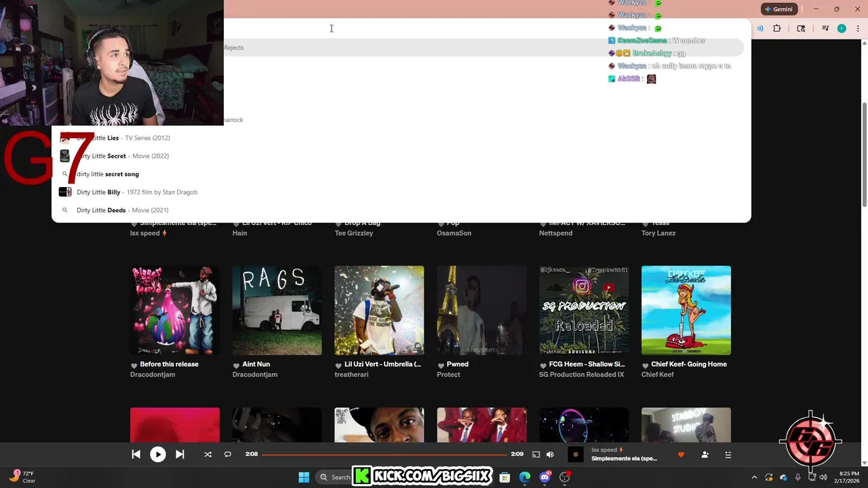Open the next-up queue list icon

pyautogui.click(x=728, y=455)
